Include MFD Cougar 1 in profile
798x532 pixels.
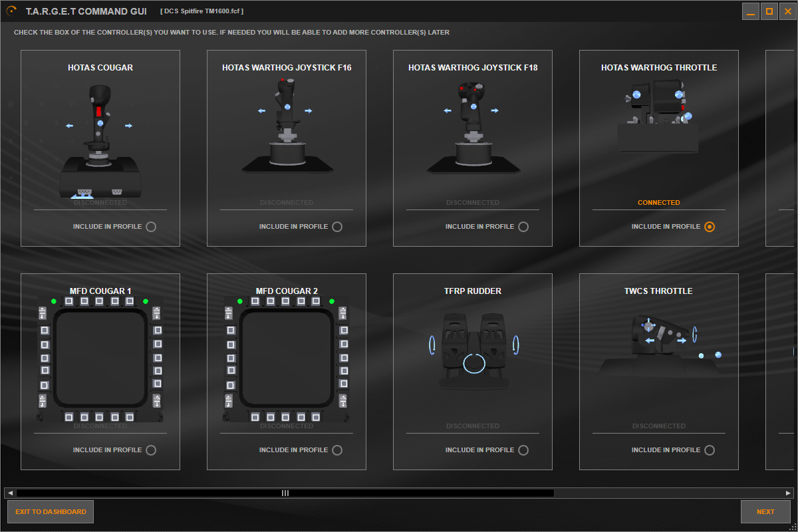pos(151,450)
